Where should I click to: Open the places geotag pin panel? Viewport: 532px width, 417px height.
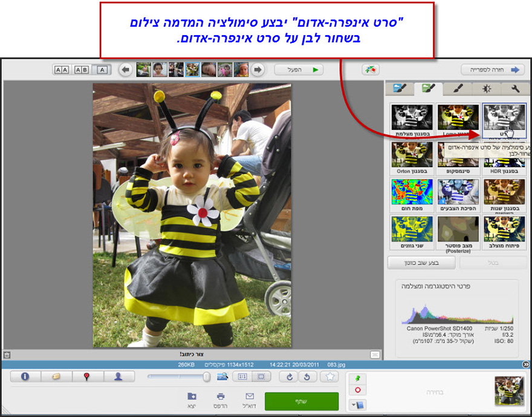coord(88,376)
